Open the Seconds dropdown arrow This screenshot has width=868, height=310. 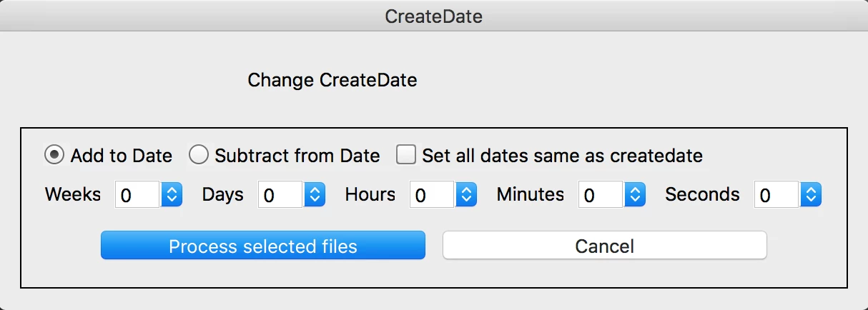[810, 195]
